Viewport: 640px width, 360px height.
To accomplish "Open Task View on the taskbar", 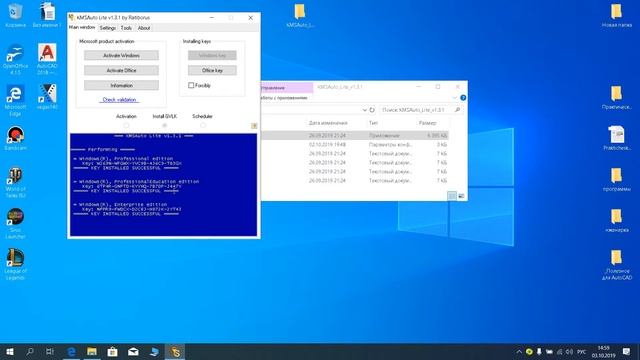I will pos(50,351).
